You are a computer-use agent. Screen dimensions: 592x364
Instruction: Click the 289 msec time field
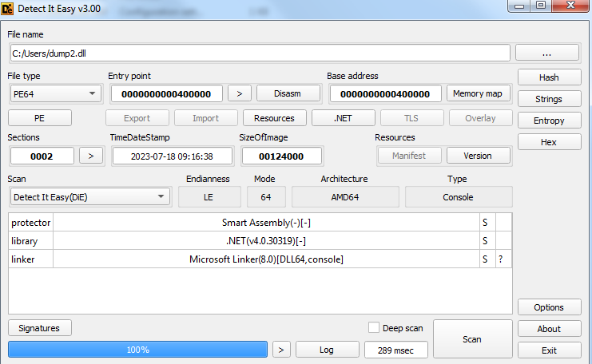(396, 350)
